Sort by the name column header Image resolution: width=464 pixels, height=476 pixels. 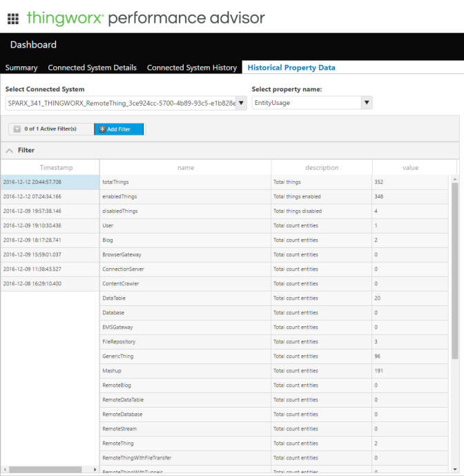coord(186,168)
